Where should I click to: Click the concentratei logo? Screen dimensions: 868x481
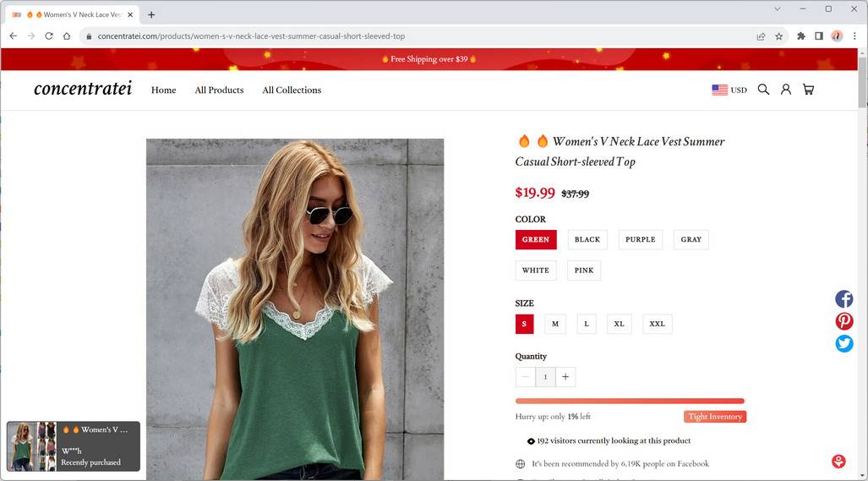click(x=83, y=89)
